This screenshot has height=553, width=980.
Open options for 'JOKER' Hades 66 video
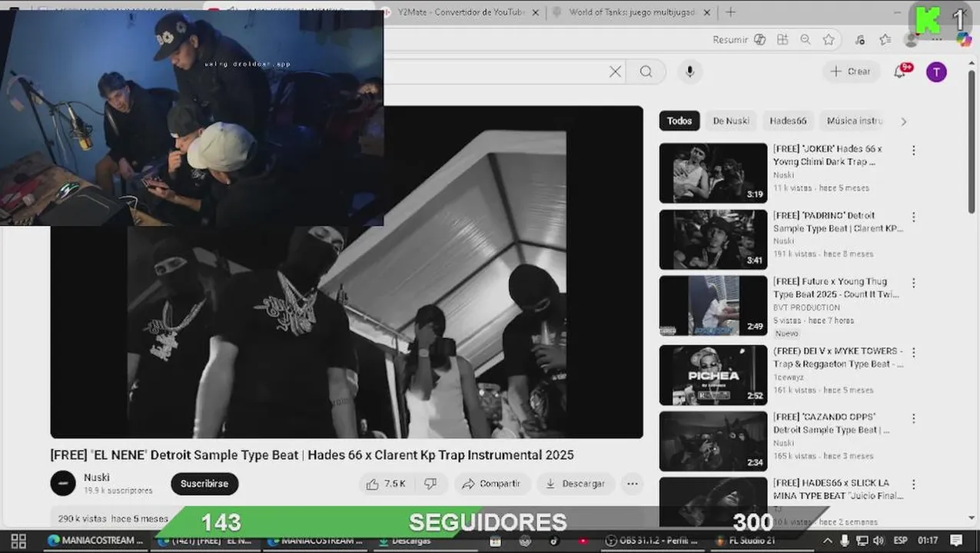913,151
